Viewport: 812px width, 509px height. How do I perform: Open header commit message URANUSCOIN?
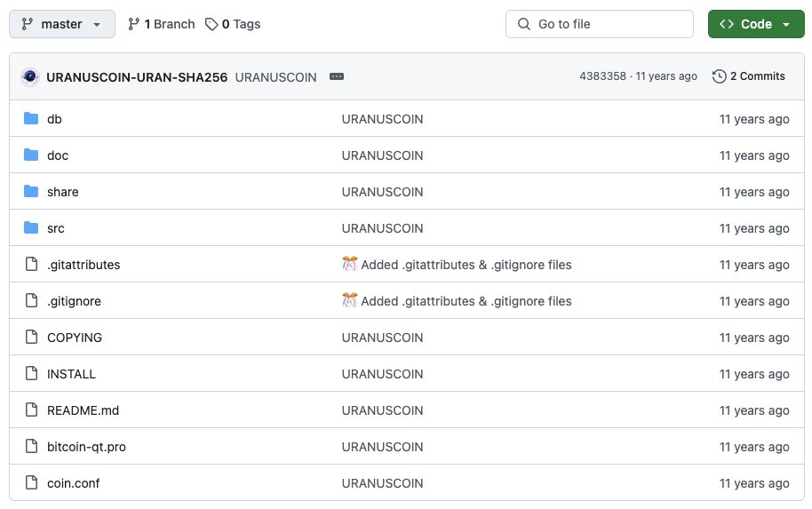pyautogui.click(x=275, y=77)
